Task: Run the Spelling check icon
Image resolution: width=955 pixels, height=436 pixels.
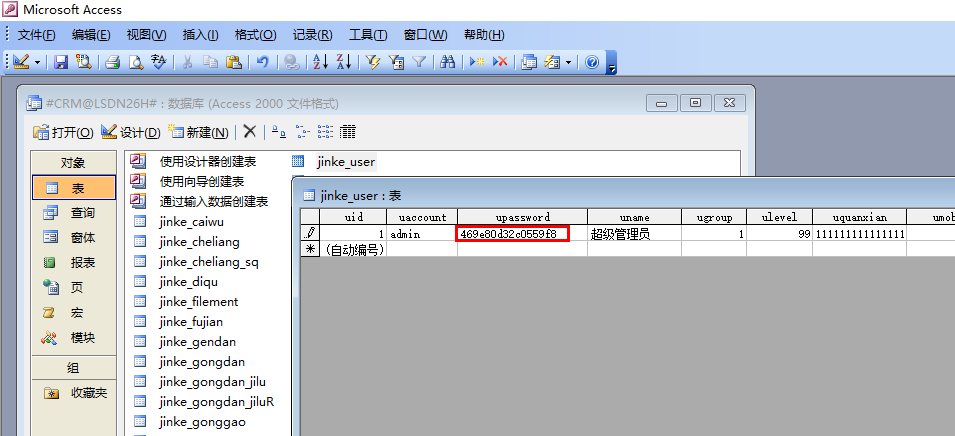Action: [x=158, y=62]
